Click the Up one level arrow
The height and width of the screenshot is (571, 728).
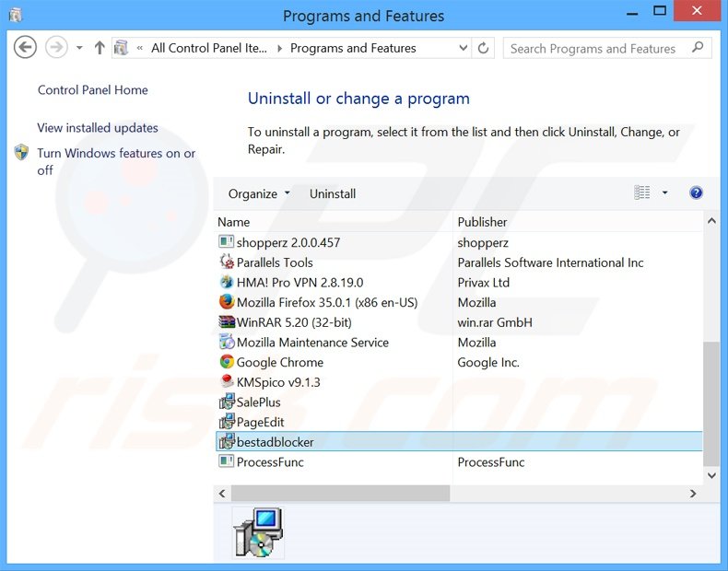coord(99,47)
